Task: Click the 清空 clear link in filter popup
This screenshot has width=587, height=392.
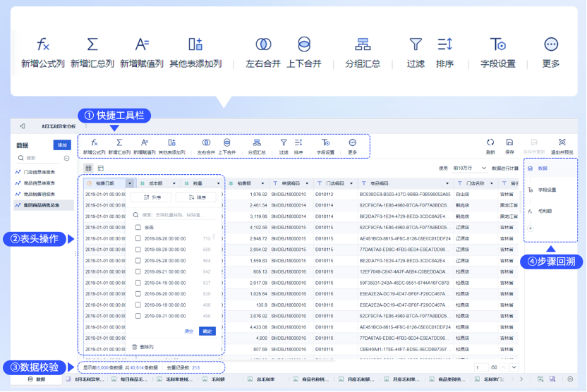Action: [189, 331]
